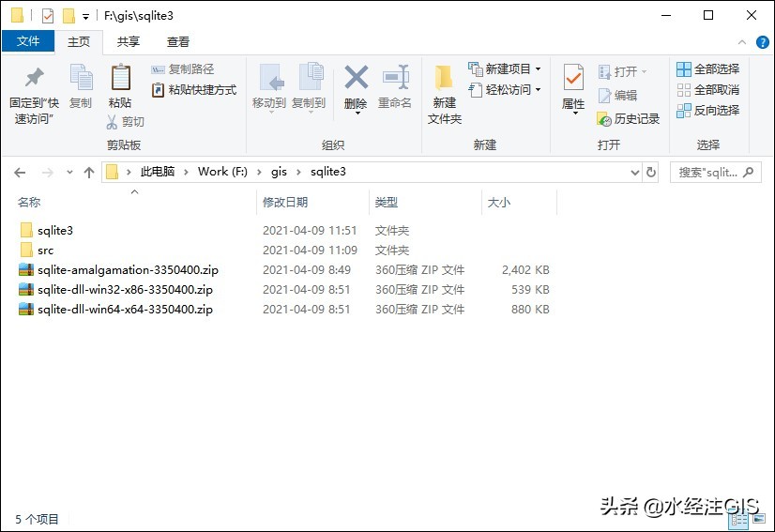Sort by Date modified (修改日期) column
775x532 pixels.
pyautogui.click(x=285, y=203)
